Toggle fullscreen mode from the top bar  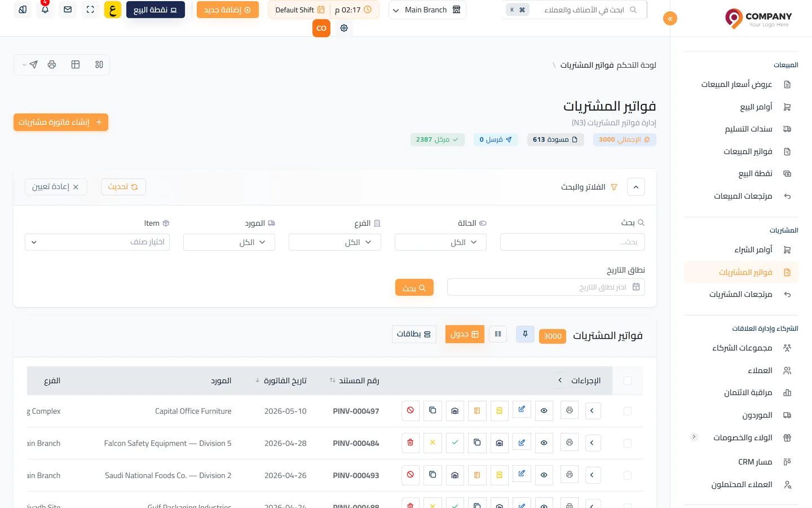[90, 10]
